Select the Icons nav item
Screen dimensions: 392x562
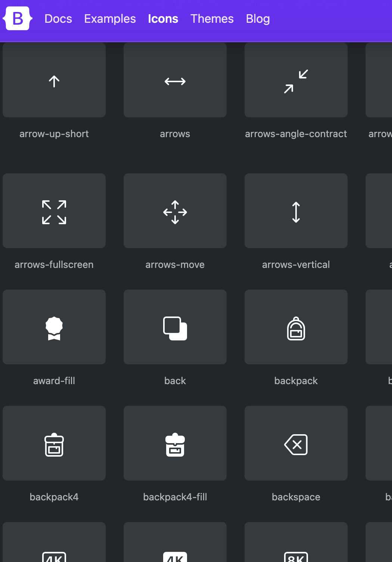[x=163, y=19]
